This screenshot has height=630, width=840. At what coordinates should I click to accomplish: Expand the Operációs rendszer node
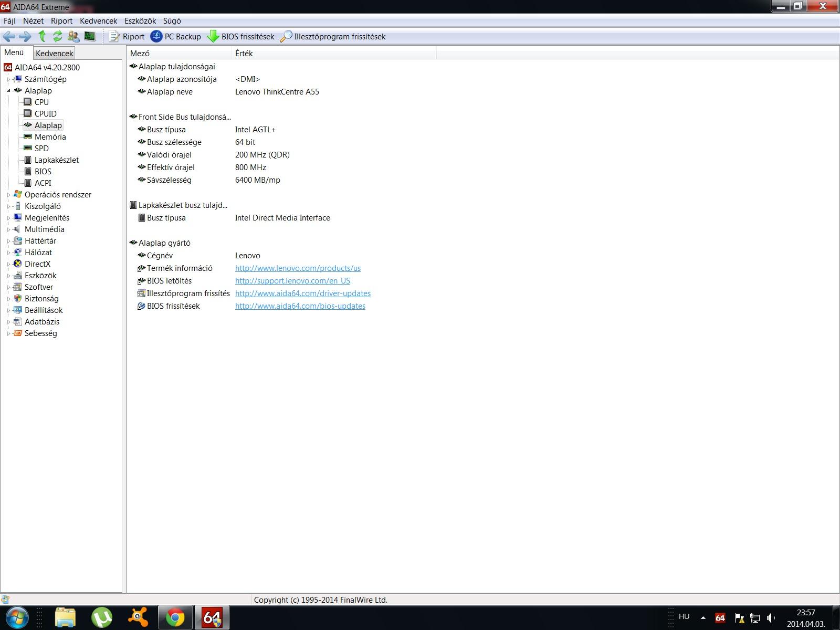(x=8, y=195)
